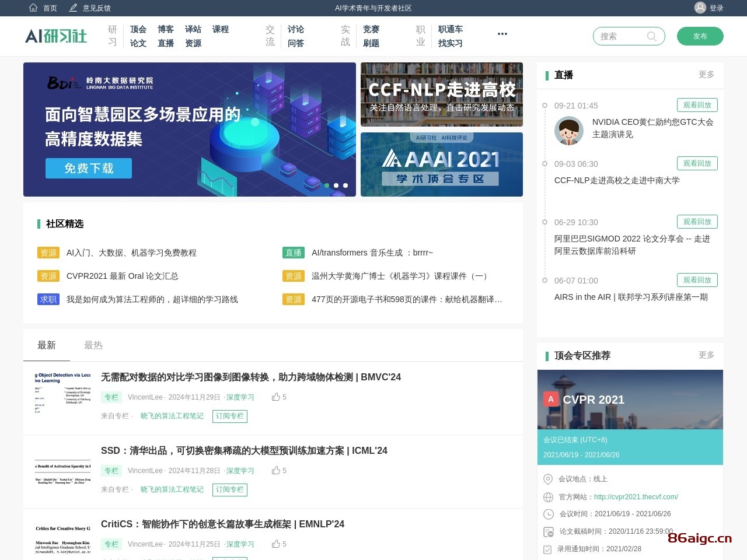Open the 顶会 menu item
The image size is (747, 560).
[138, 29]
